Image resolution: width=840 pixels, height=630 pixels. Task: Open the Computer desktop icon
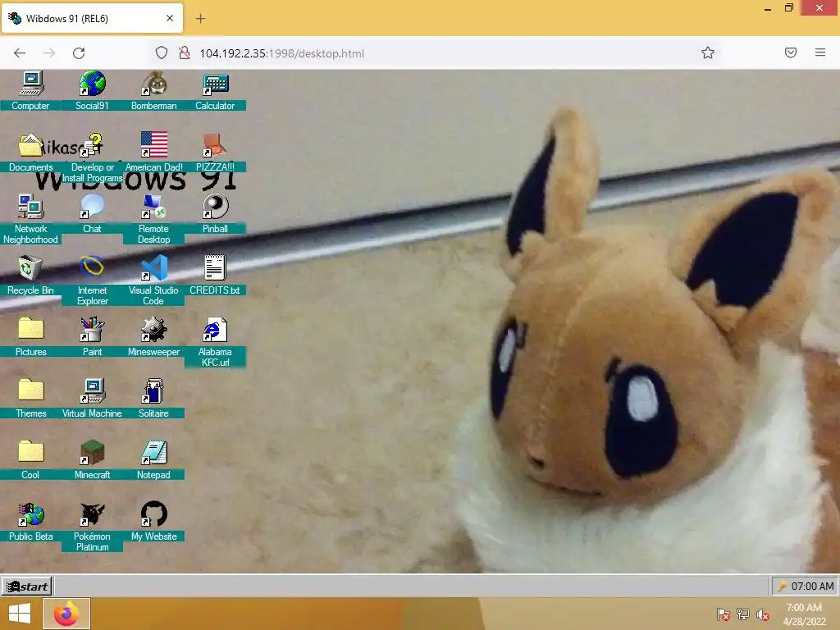click(30, 90)
